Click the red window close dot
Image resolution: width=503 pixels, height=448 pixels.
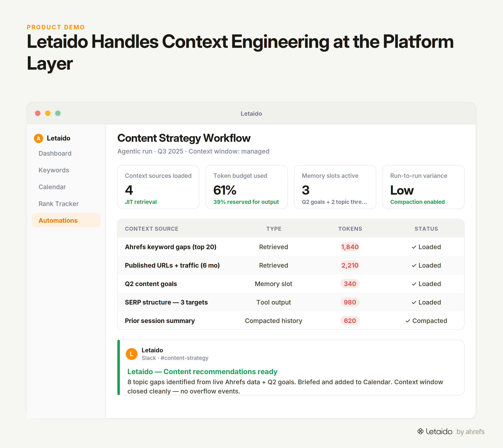click(38, 113)
